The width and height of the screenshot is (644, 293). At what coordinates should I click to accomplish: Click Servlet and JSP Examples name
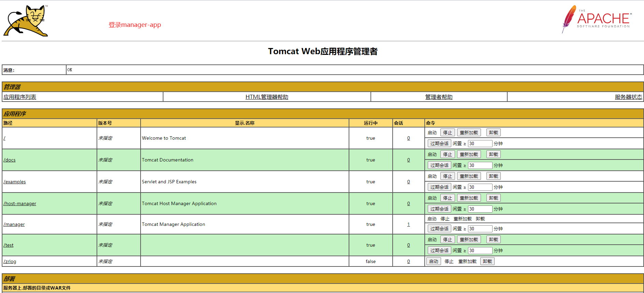(x=169, y=182)
